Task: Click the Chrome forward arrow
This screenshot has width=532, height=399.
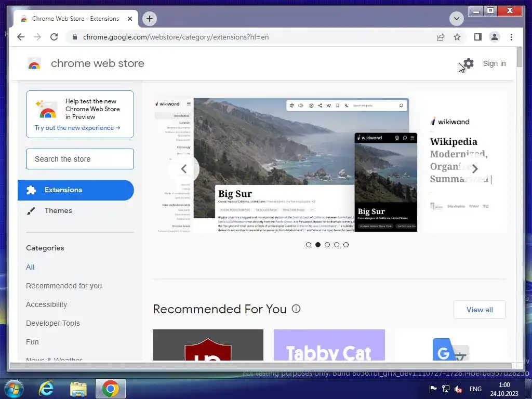Action: (x=37, y=37)
